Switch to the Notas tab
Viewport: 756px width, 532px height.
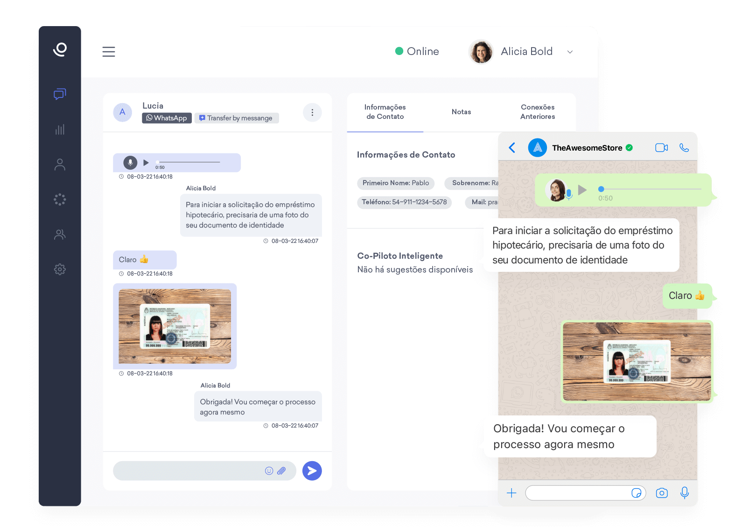461,112
